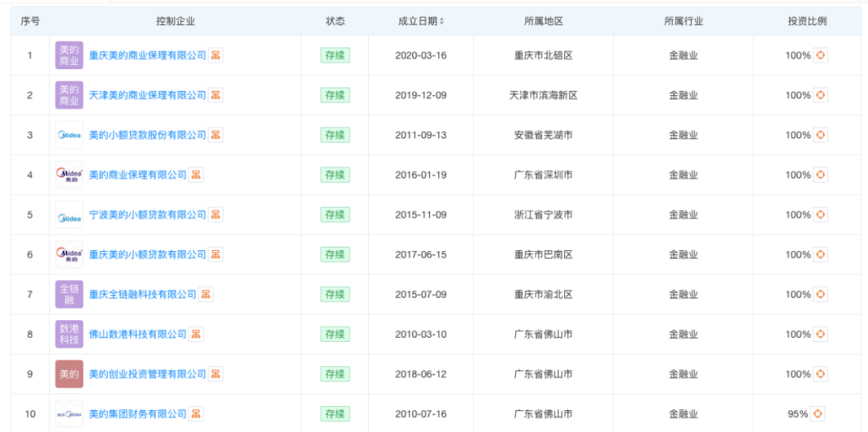Open 美的商业保理有限公司 link in row 4
The image size is (868, 432).
[x=138, y=175]
